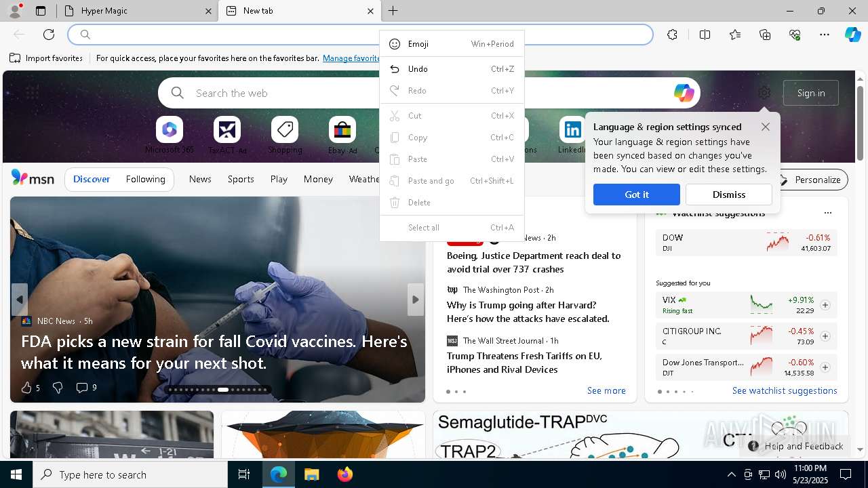The height and width of the screenshot is (488, 868).
Task: Open FDA Covid vaccines headline
Action: coord(214,352)
